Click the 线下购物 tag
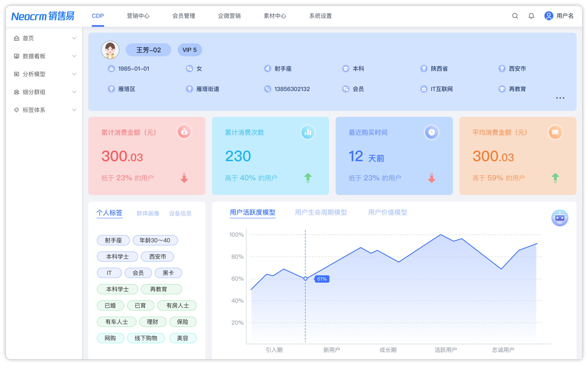The width and height of the screenshot is (588, 365). point(146,338)
